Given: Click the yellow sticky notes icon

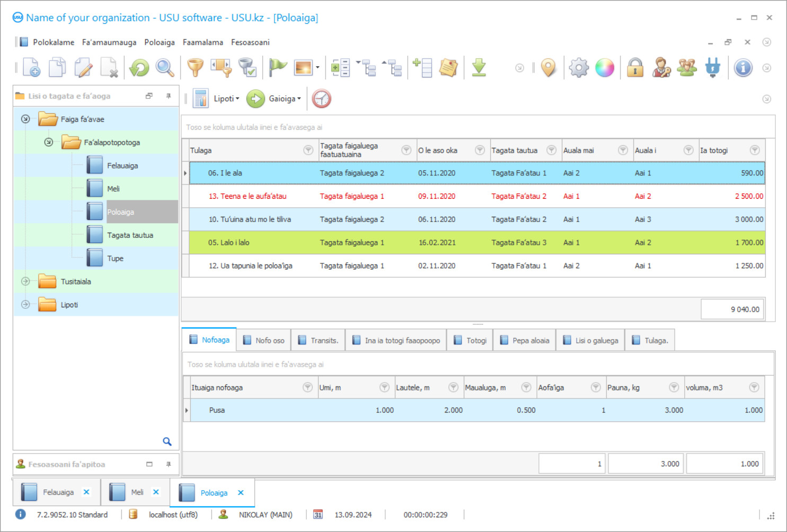Looking at the screenshot, I should pyautogui.click(x=448, y=67).
